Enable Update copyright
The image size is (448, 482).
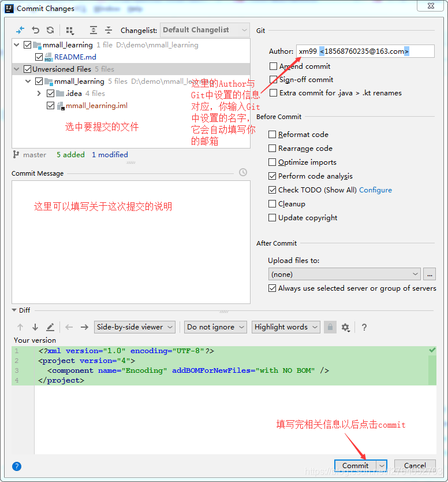click(272, 217)
